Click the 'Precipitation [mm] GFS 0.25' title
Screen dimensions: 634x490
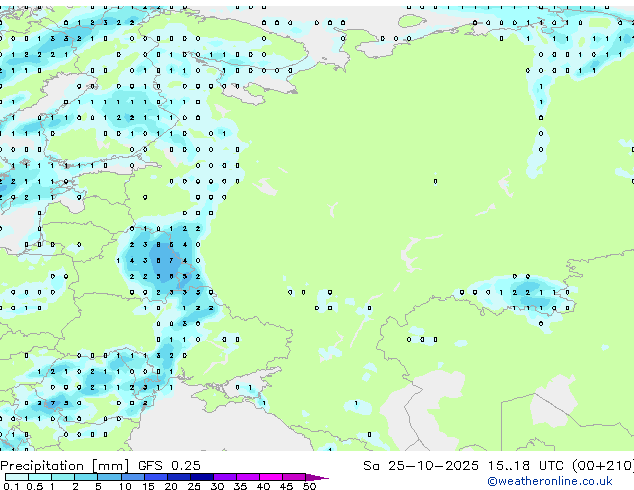click(100, 466)
